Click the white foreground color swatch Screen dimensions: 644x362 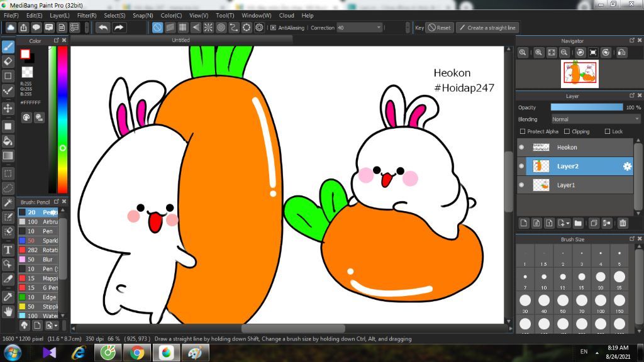tap(25, 54)
